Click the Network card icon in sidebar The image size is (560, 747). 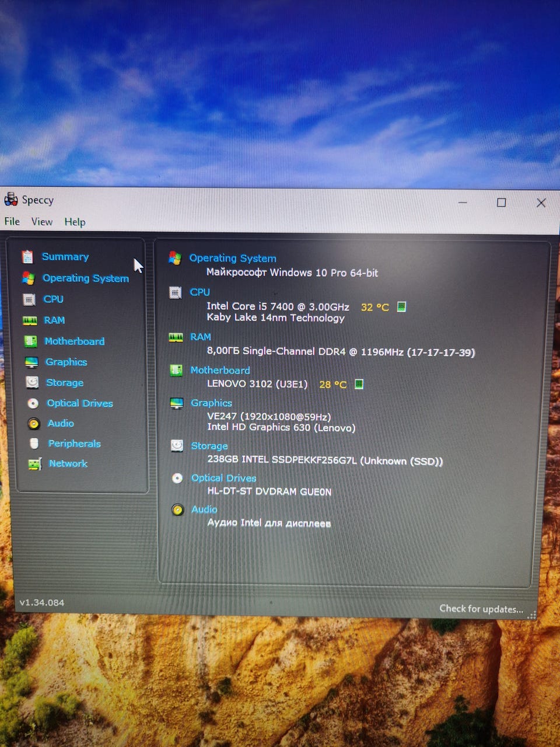[x=35, y=464]
